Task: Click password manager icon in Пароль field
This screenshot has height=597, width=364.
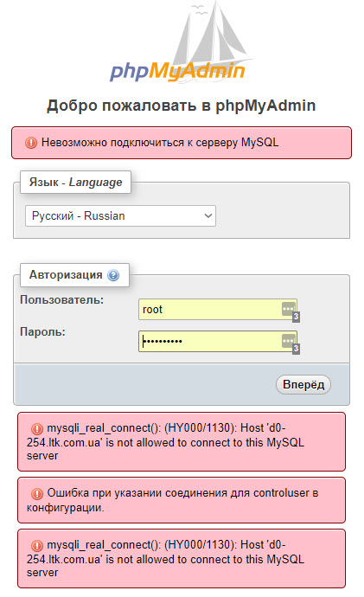Action: coord(288,341)
